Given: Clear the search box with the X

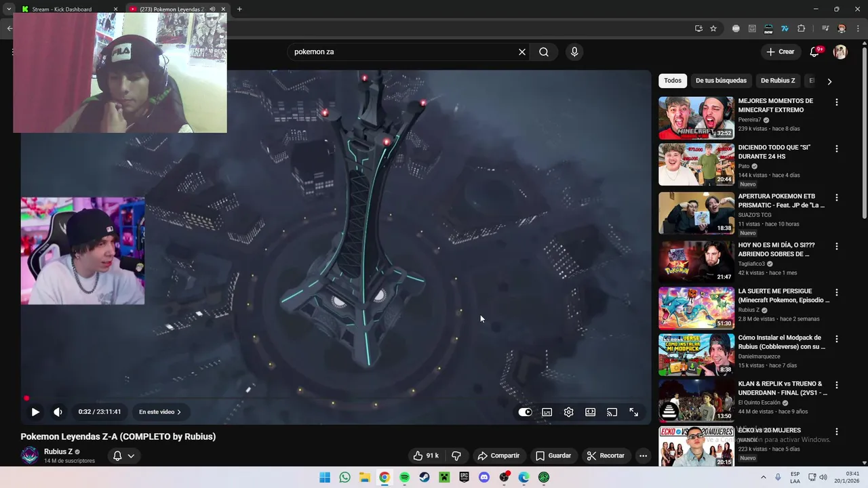Looking at the screenshot, I should tap(522, 52).
